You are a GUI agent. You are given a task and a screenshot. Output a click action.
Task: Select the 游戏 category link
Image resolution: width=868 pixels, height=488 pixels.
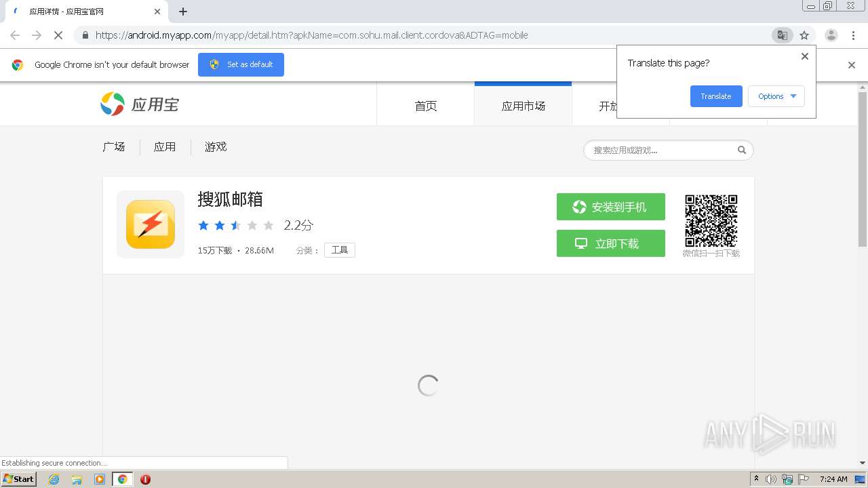click(216, 147)
